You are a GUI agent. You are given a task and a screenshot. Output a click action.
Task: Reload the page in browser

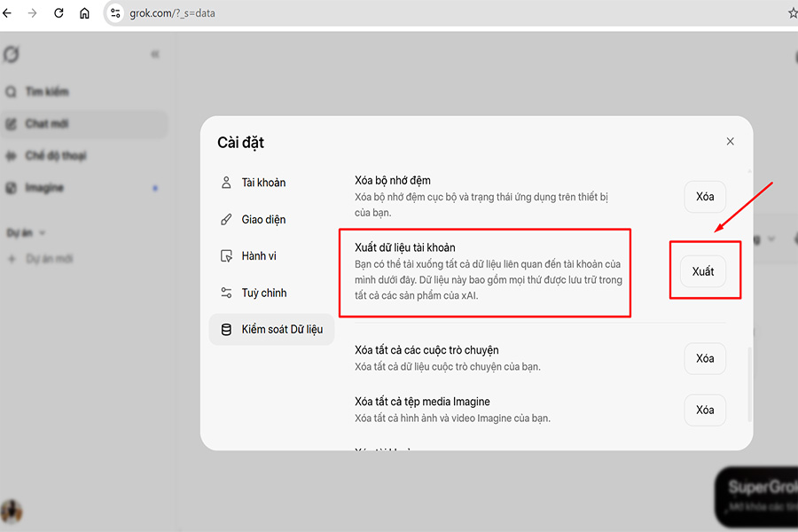point(59,13)
